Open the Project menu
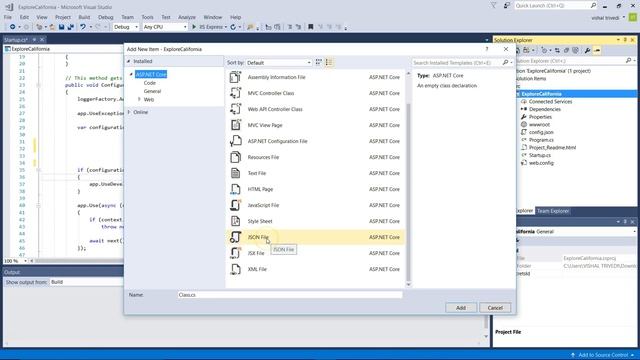This screenshot has width=640, height=360. 62,17
